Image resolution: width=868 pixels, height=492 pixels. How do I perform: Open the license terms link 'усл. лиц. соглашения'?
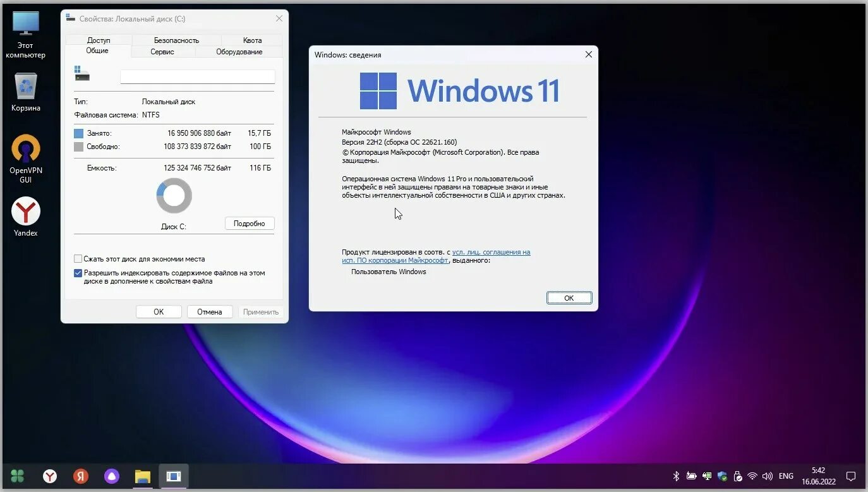coord(491,252)
